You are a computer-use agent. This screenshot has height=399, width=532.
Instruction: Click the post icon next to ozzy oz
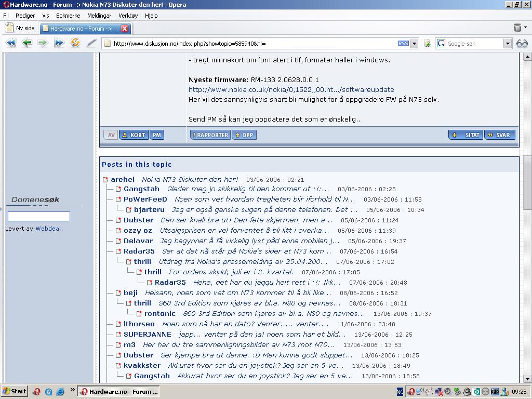[118, 231]
